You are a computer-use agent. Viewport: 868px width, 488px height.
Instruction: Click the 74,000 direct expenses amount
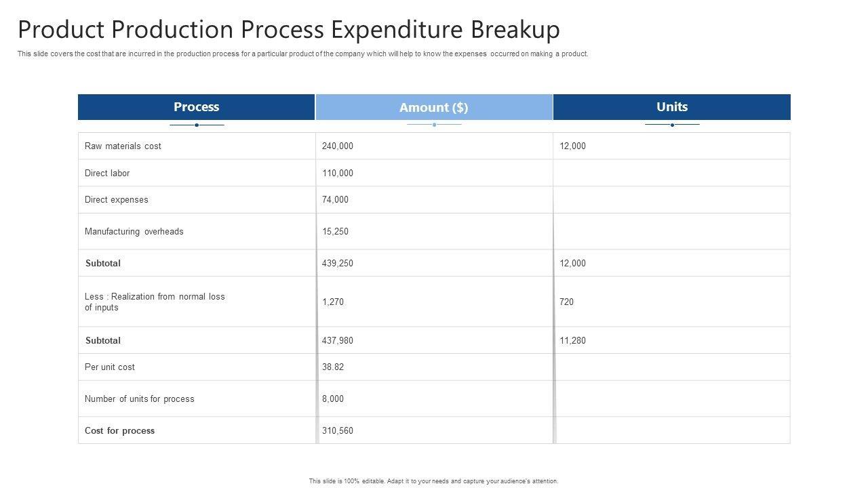click(x=335, y=200)
